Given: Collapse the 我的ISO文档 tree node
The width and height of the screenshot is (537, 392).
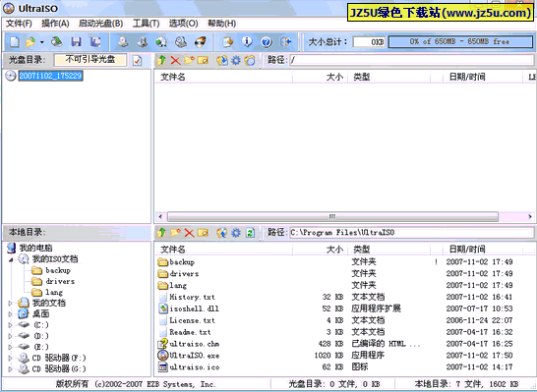Looking at the screenshot, I should pyautogui.click(x=11, y=259).
